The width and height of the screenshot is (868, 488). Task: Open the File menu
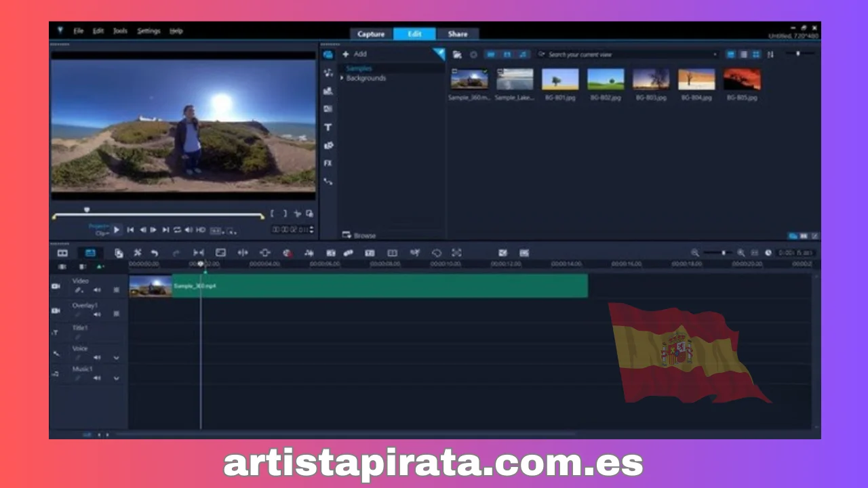point(79,31)
